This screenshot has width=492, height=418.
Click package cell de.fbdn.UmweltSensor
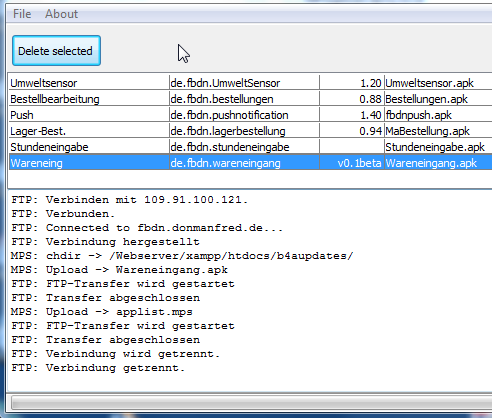(244, 83)
